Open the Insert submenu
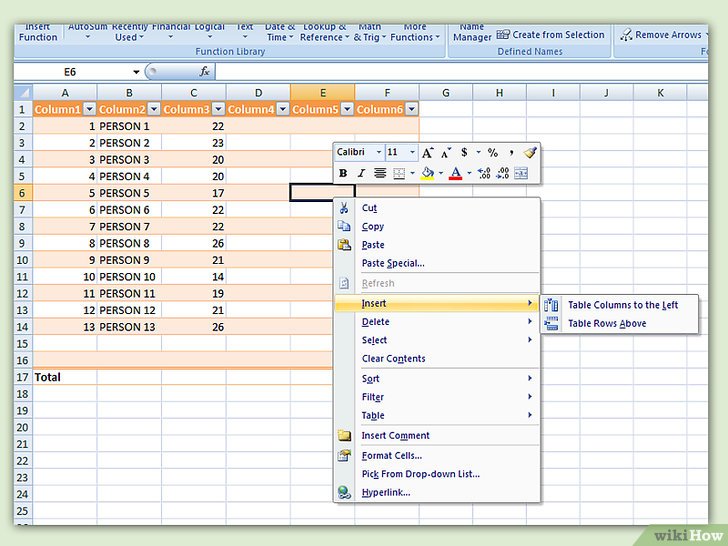The image size is (728, 546). pos(437,303)
